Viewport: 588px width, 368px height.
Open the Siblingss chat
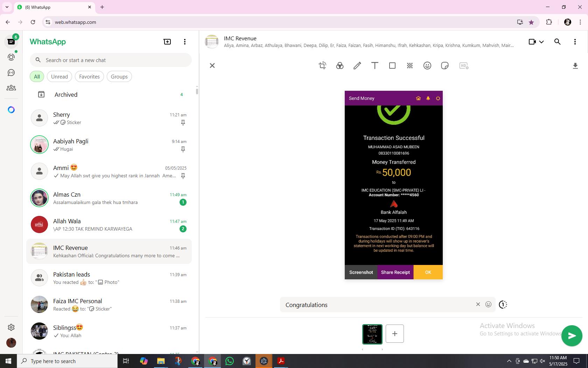[x=109, y=331]
